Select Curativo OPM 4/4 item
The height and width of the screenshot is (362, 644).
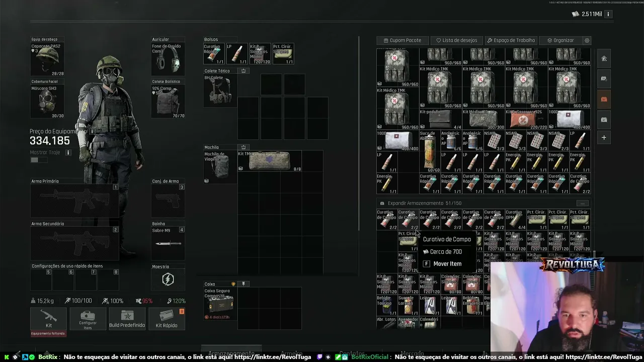[x=515, y=220]
